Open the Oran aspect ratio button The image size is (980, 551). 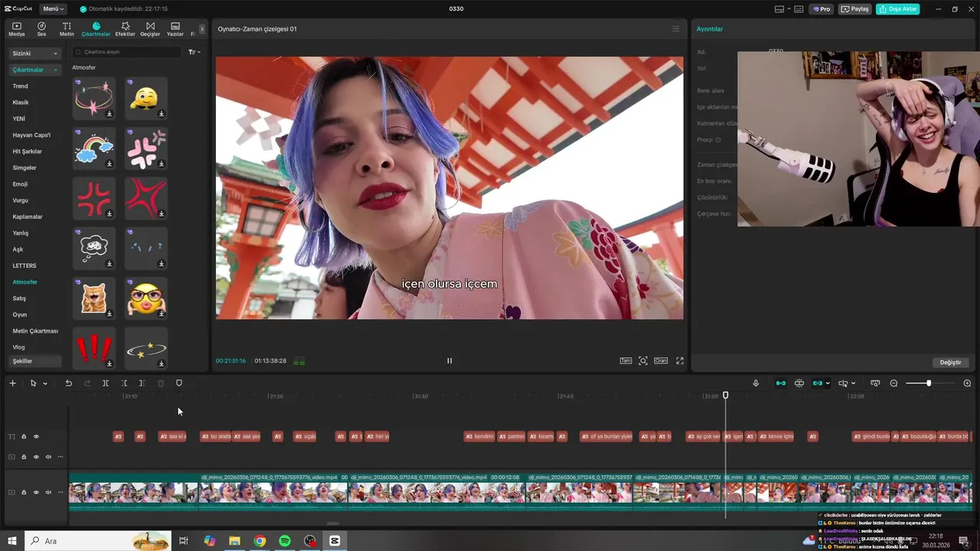[660, 360]
